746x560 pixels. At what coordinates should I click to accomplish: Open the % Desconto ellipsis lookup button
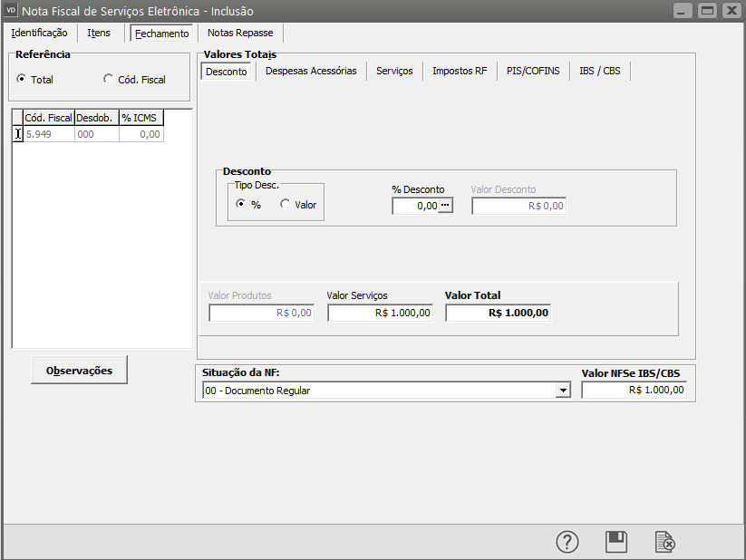[x=445, y=206]
